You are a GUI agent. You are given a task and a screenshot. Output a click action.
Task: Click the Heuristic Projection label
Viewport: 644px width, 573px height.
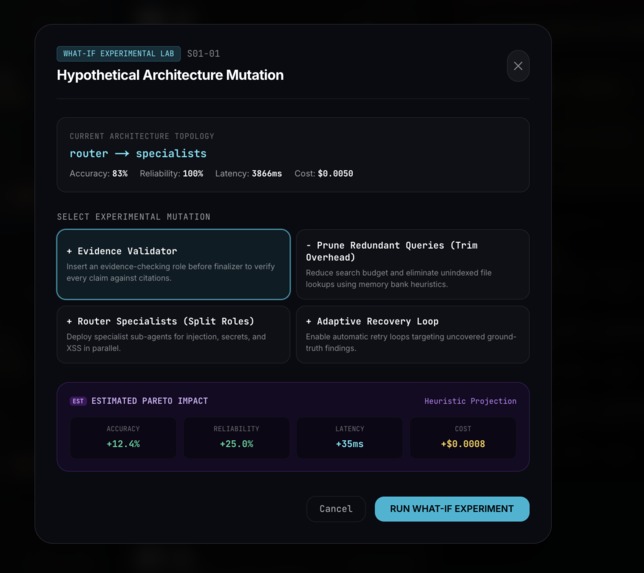pos(470,401)
